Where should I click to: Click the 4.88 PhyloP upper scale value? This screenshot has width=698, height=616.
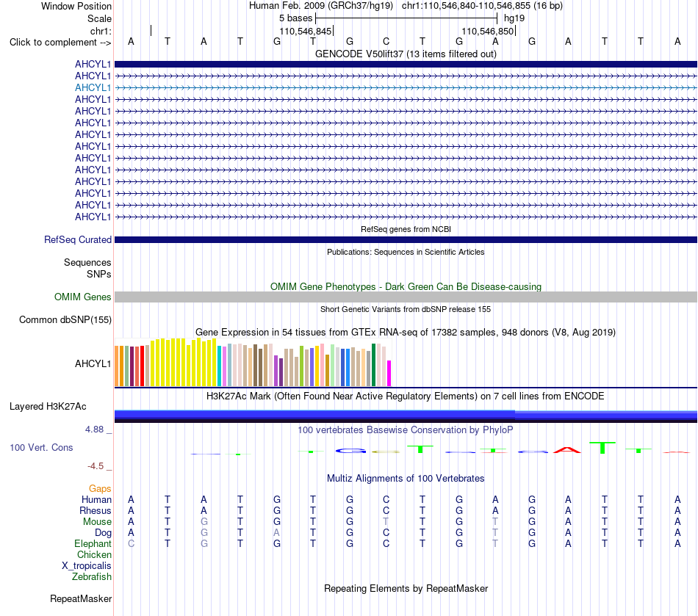[94, 430]
